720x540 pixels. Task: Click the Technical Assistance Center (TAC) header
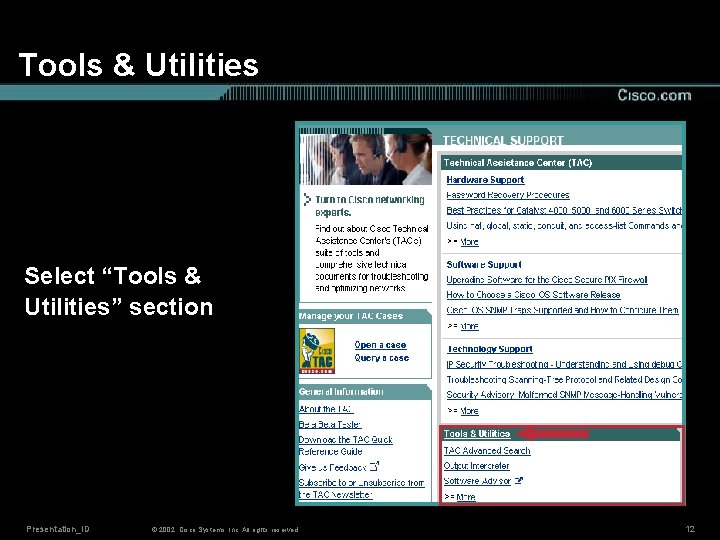click(518, 163)
